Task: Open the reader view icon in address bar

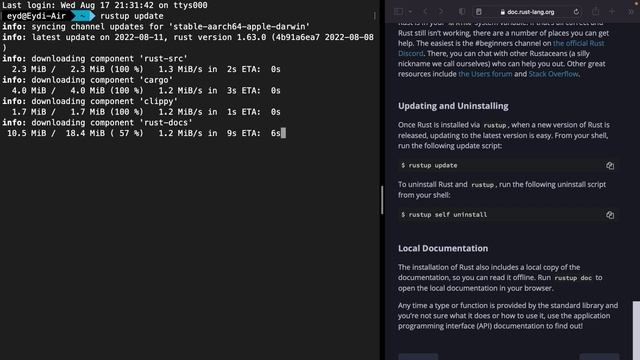Action: click(x=479, y=12)
